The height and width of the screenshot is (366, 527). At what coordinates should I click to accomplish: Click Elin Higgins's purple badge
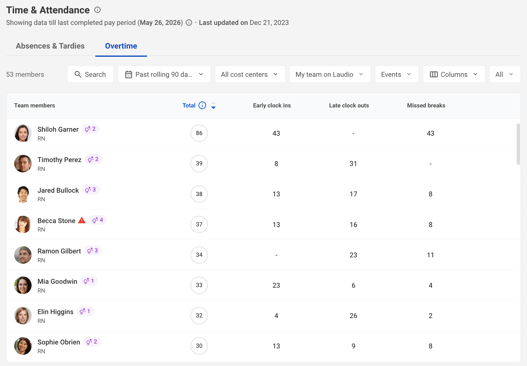[85, 312]
